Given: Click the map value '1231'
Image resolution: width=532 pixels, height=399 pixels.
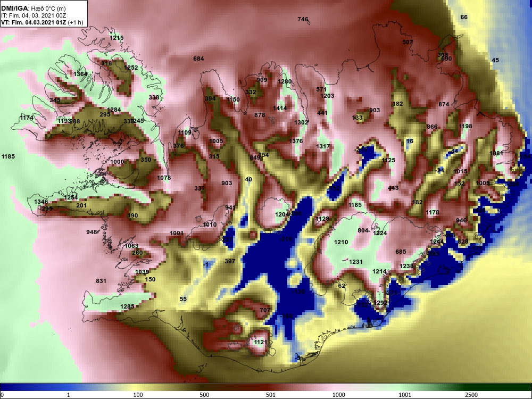Looking at the screenshot, I should (356, 262).
